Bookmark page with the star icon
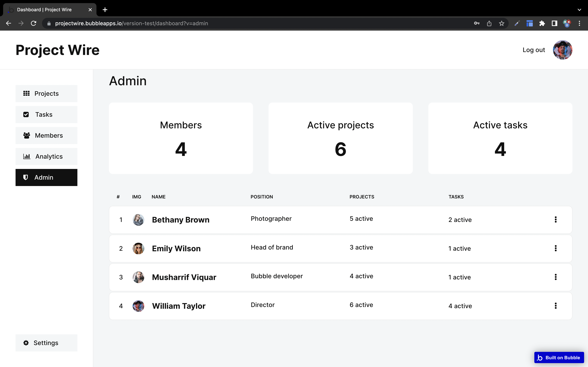Image resolution: width=588 pixels, height=367 pixels. 501,23
